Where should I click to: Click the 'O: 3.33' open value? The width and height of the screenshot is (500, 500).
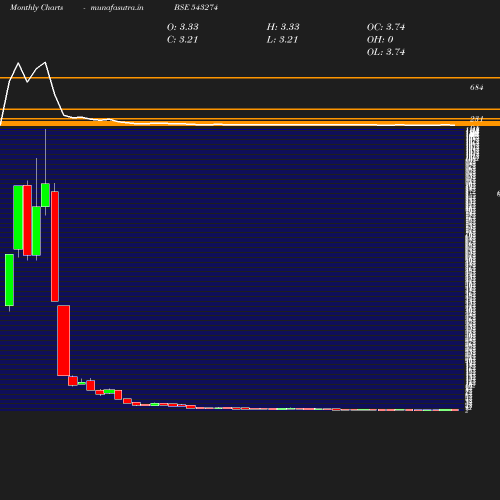click(x=183, y=27)
